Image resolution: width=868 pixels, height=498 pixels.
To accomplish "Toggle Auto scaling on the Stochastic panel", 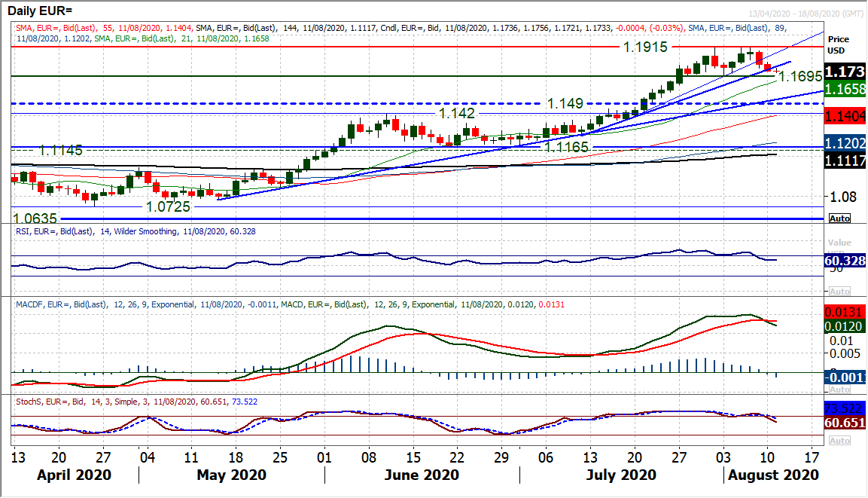I will point(839,441).
